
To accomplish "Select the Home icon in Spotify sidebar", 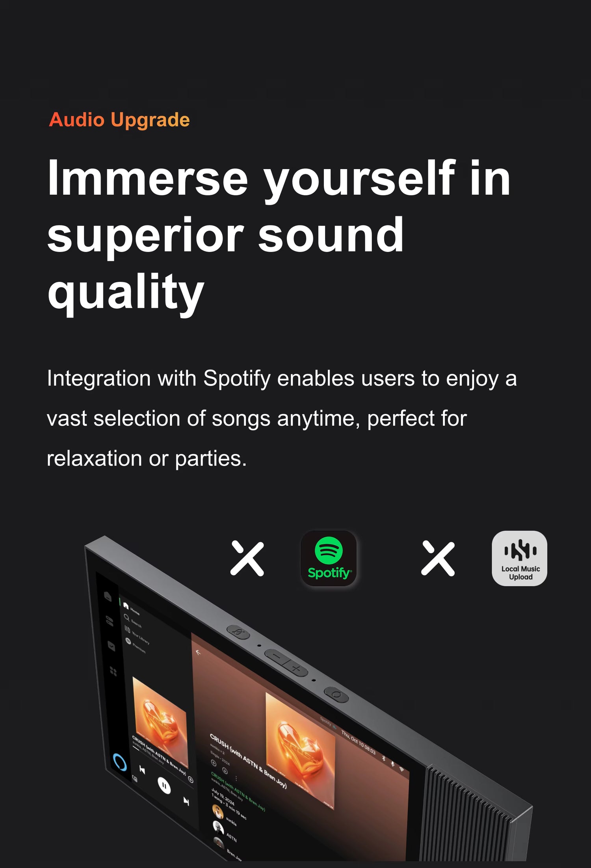I will (126, 606).
